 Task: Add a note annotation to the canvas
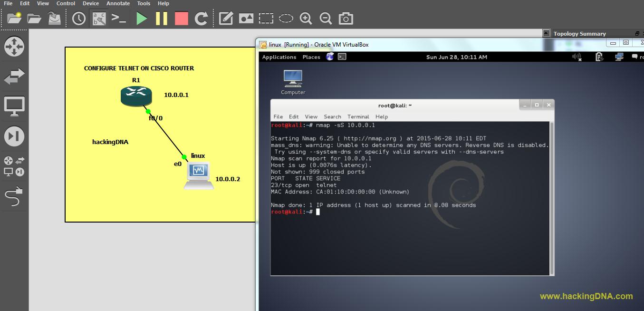[226, 18]
